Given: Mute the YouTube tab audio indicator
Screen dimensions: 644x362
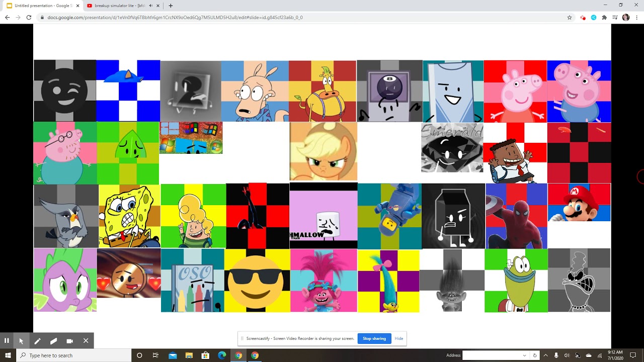Looking at the screenshot, I should 150,6.
